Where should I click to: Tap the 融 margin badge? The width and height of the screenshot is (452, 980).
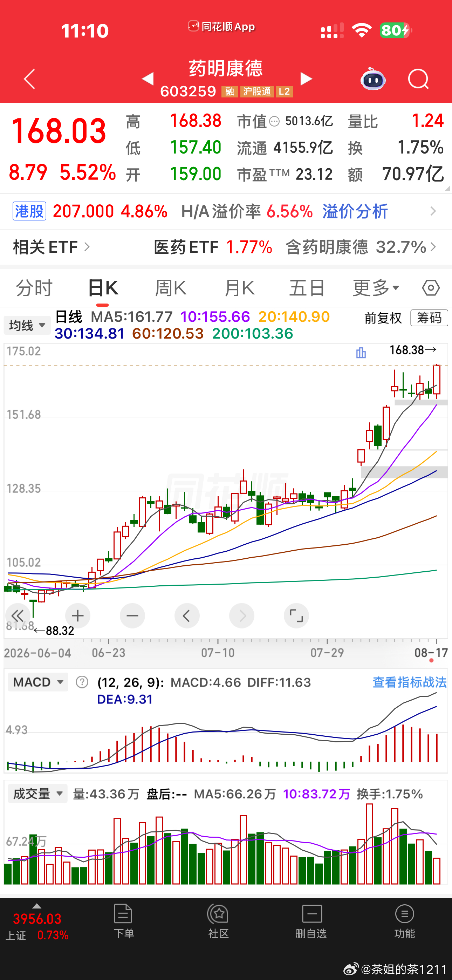point(230,92)
